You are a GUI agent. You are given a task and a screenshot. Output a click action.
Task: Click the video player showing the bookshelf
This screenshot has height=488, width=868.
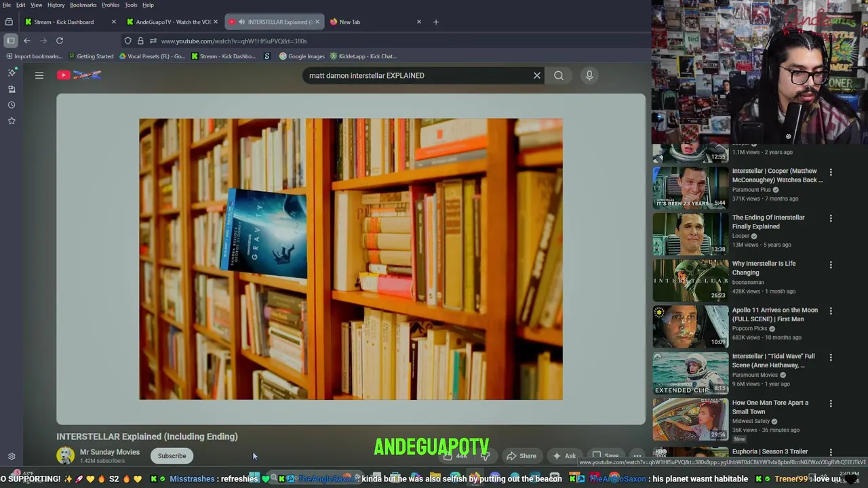tap(351, 259)
